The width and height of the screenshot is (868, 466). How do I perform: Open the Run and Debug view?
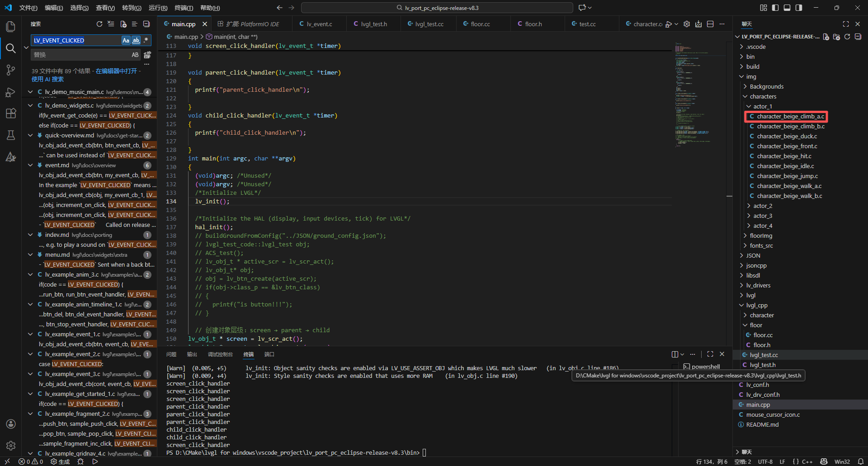pyautogui.click(x=11, y=92)
